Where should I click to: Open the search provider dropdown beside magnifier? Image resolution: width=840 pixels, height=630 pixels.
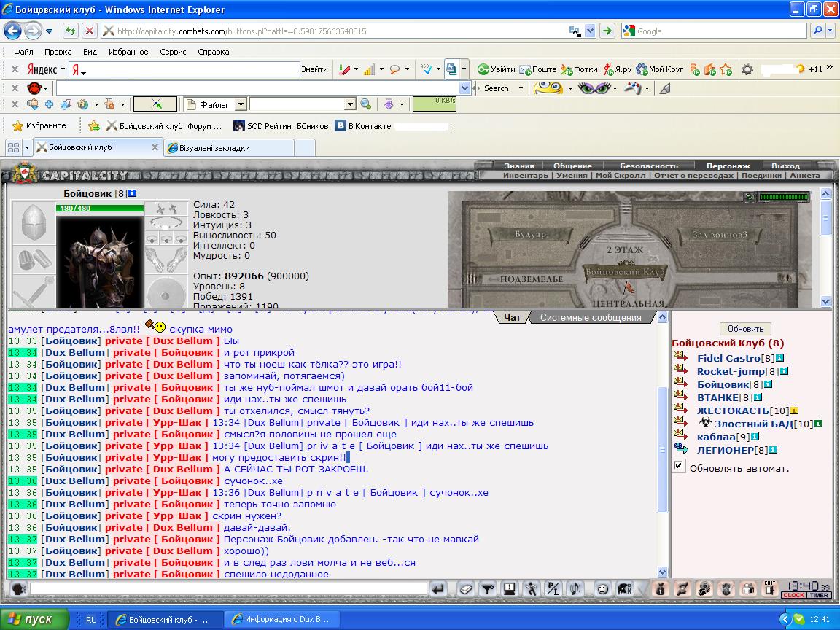[x=830, y=31]
